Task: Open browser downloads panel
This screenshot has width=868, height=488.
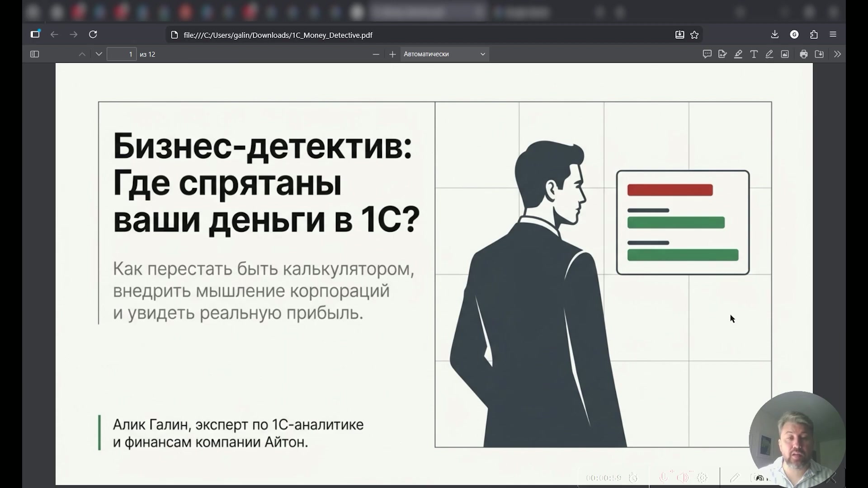Action: [775, 34]
